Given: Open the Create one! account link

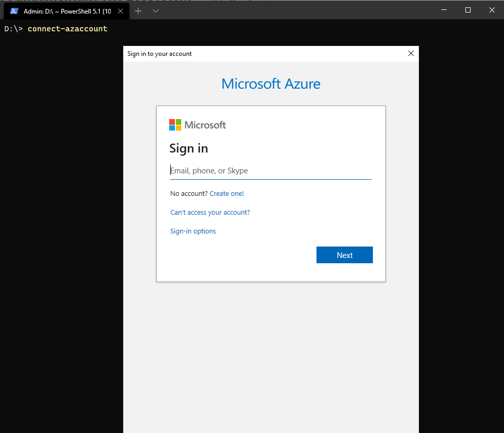Looking at the screenshot, I should (x=227, y=193).
